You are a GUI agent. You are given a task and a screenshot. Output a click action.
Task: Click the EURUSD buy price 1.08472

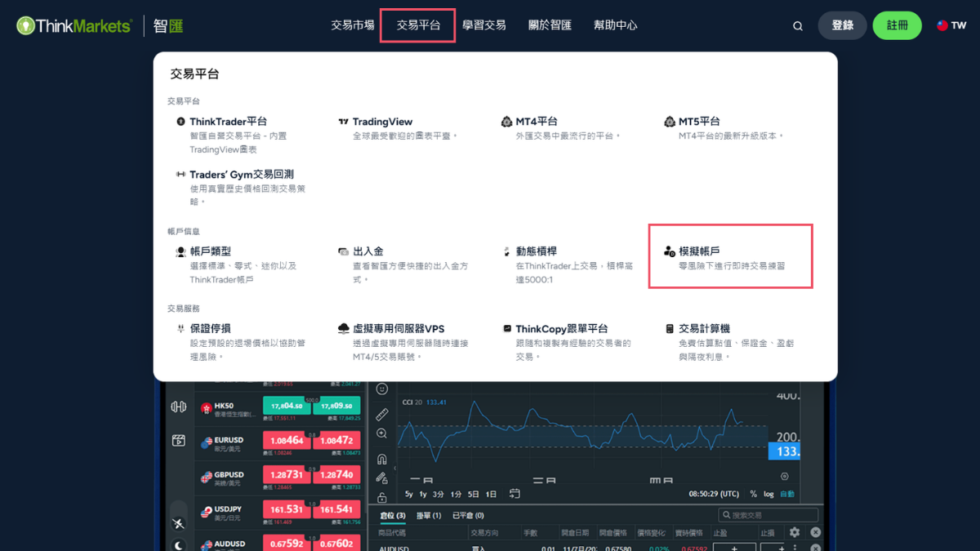[336, 441]
